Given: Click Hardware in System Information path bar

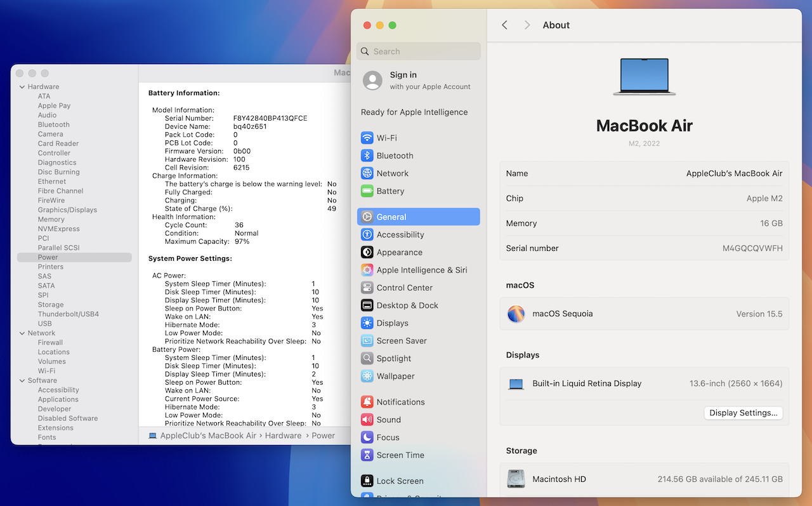Looking at the screenshot, I should tap(283, 436).
